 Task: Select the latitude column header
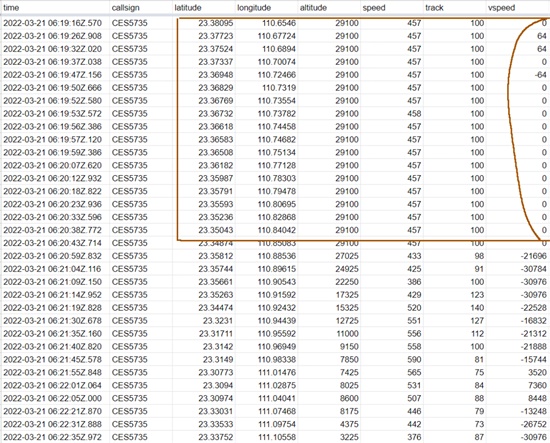204,8
